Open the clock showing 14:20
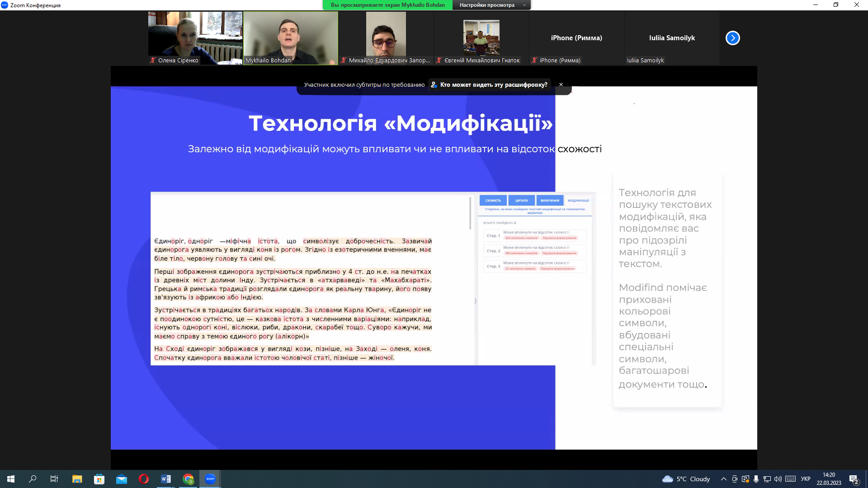Image resolution: width=868 pixels, height=488 pixels. (x=829, y=479)
